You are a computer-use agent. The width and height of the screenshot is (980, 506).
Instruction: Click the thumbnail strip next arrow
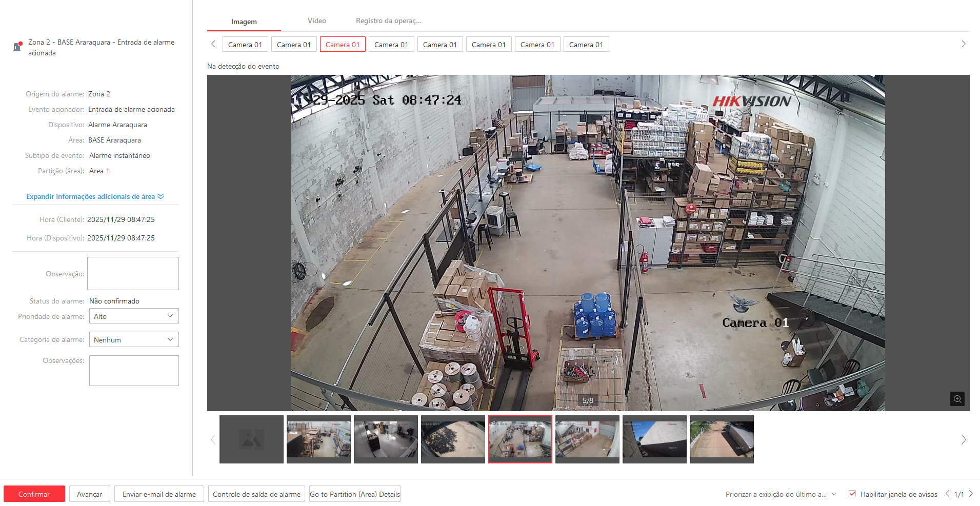[x=963, y=439]
